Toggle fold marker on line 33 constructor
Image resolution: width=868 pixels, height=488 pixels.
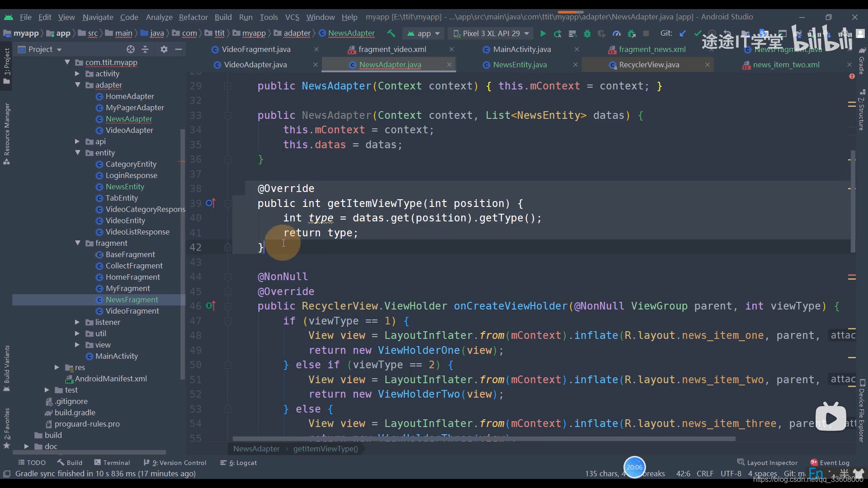[x=228, y=115]
